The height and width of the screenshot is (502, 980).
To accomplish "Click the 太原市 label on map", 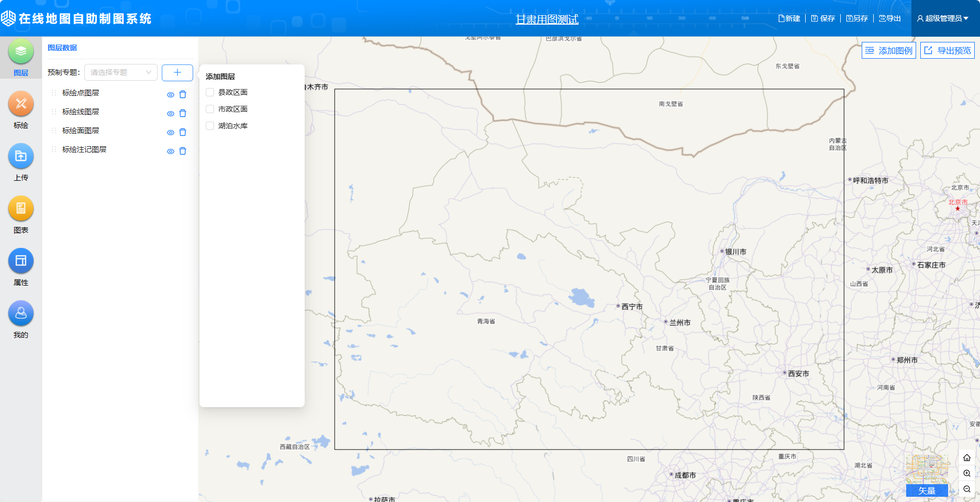I will [882, 270].
